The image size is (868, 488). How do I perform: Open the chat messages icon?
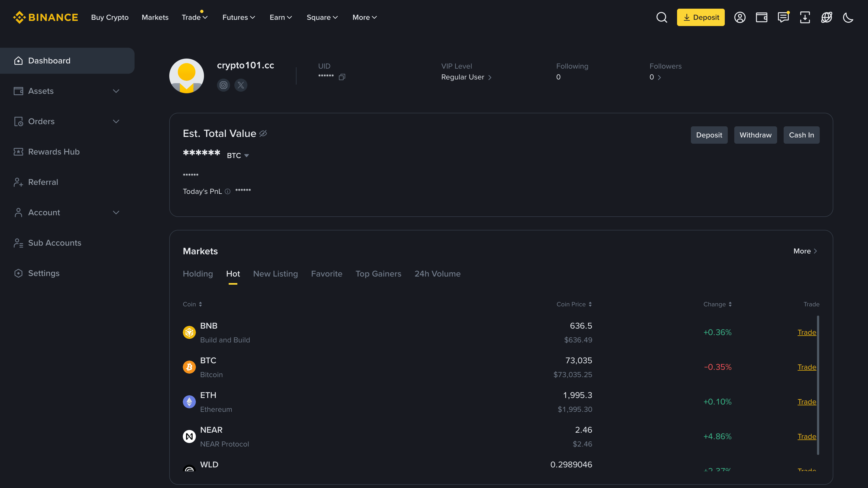click(x=783, y=17)
